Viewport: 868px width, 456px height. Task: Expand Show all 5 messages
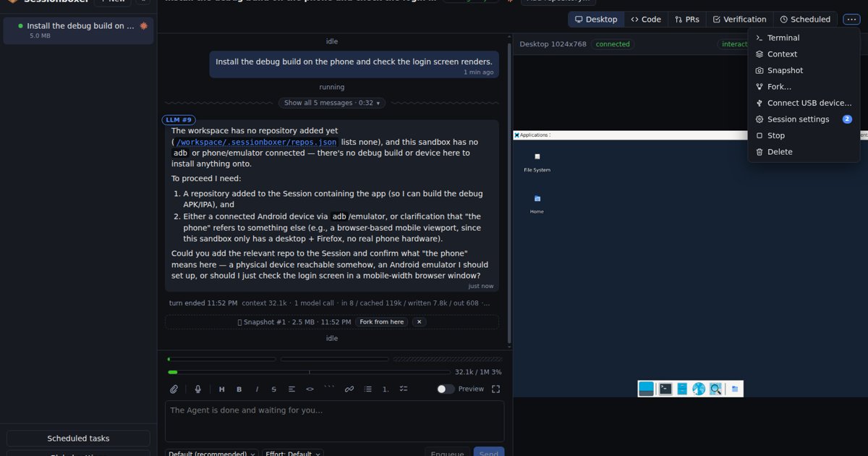click(332, 103)
